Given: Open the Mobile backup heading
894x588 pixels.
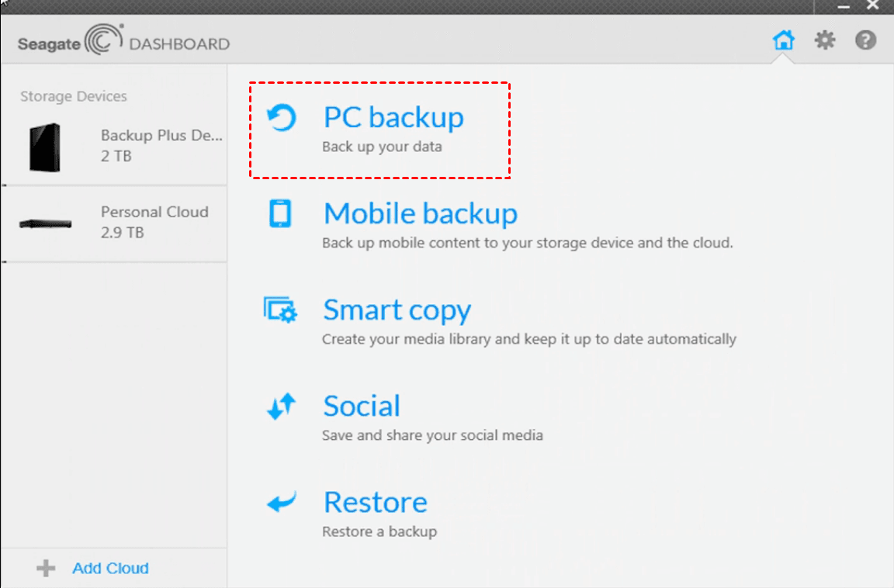Looking at the screenshot, I should [420, 213].
